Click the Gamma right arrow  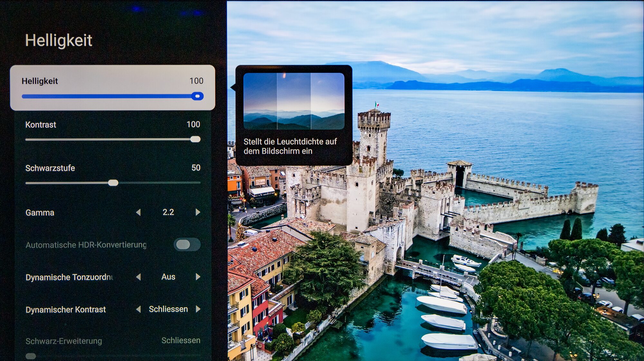(198, 212)
